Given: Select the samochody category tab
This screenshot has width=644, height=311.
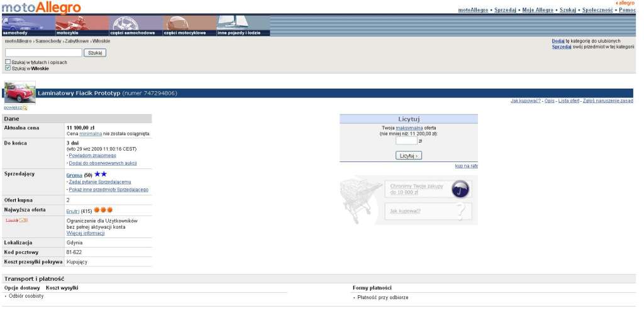Looking at the screenshot, I should 28,25.
